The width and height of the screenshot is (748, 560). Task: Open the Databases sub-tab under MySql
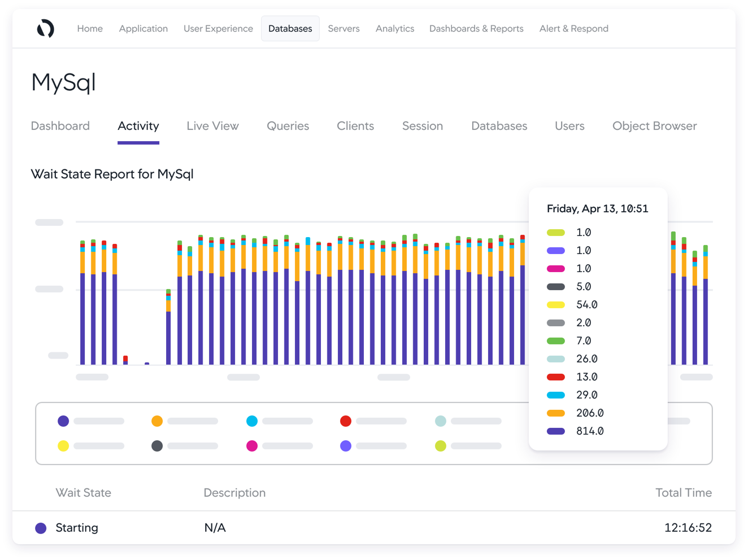coord(499,126)
